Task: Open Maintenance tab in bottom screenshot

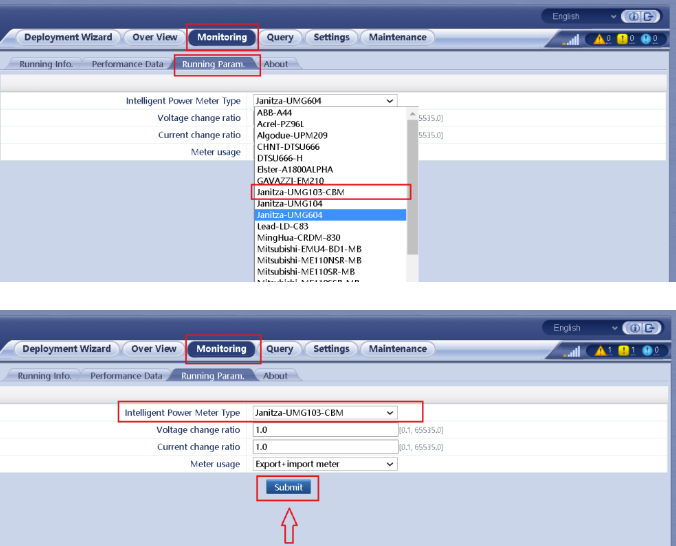Action: coord(397,348)
